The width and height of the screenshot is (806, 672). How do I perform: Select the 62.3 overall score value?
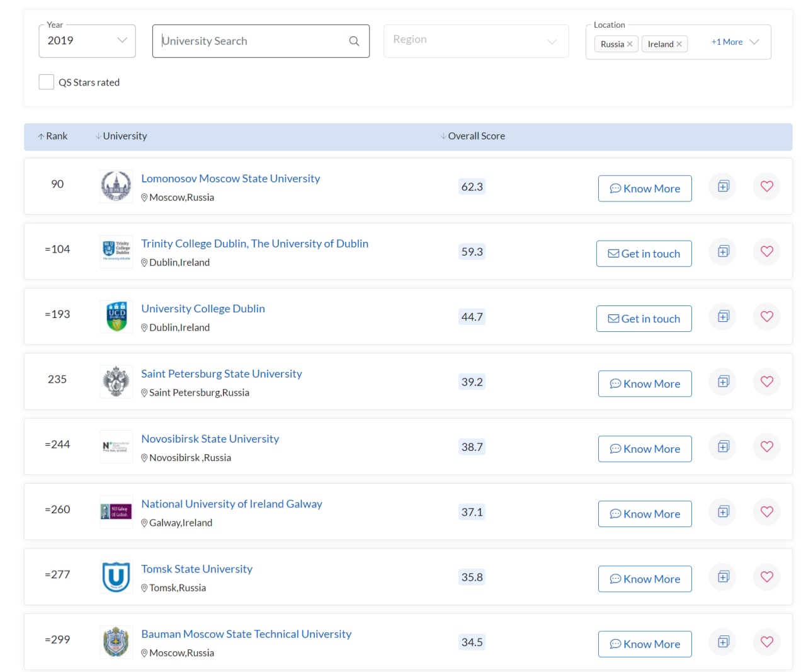(472, 186)
